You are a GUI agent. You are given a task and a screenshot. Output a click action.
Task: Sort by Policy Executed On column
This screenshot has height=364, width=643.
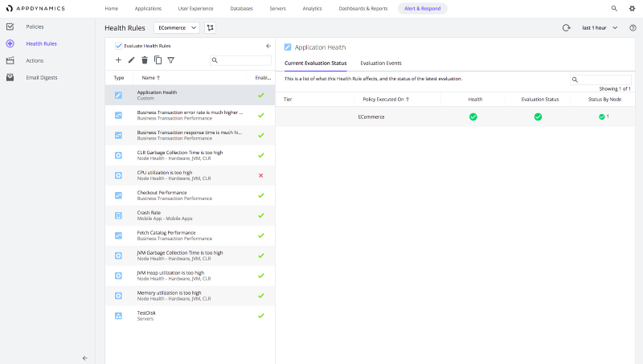386,99
